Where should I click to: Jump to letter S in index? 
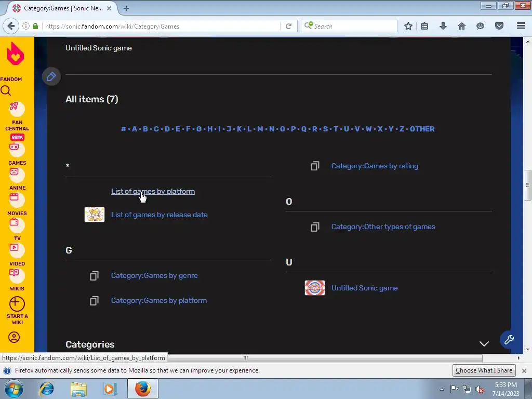coord(325,129)
